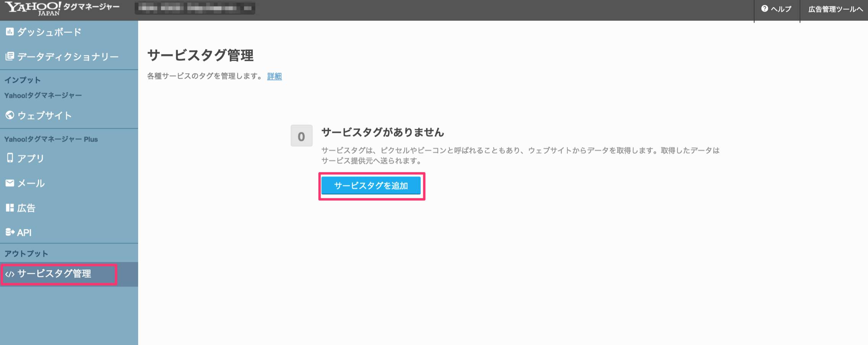
Task: Click the アウトプット section label
Action: tap(26, 253)
